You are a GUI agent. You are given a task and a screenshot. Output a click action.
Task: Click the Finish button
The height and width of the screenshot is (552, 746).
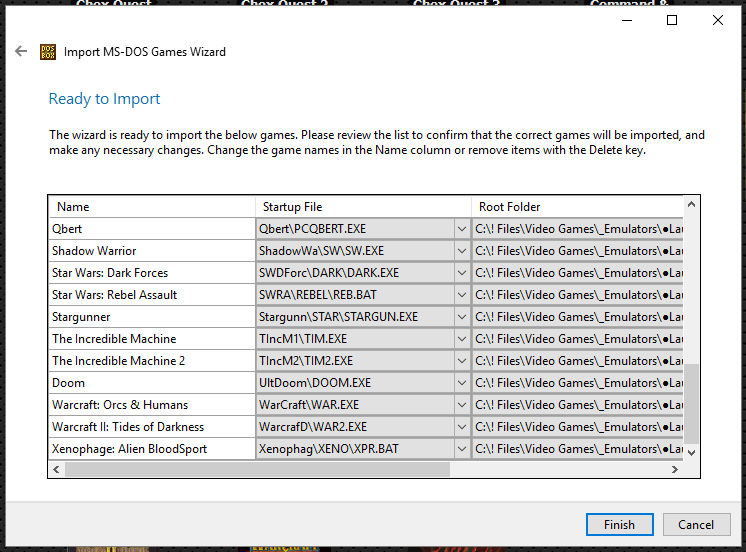(619, 524)
